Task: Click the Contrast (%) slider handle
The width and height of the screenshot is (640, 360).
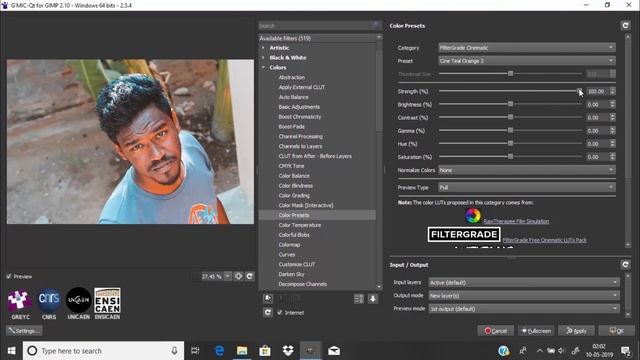Action: click(x=510, y=117)
